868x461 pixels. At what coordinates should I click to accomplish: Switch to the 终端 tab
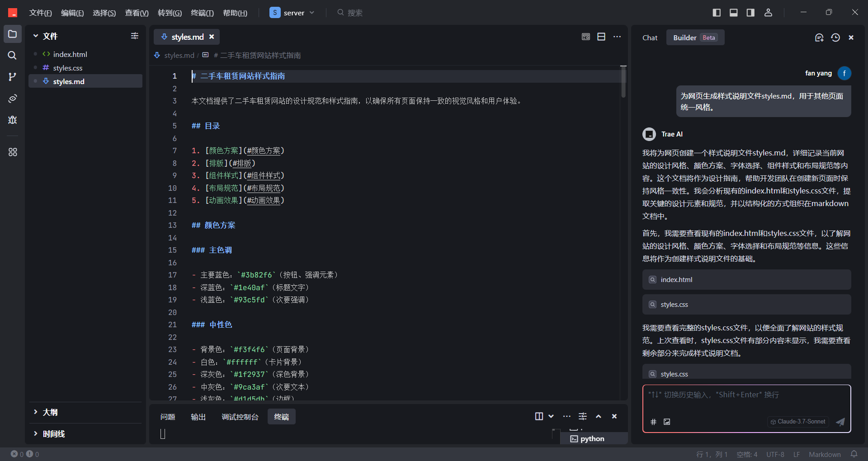[282, 417]
